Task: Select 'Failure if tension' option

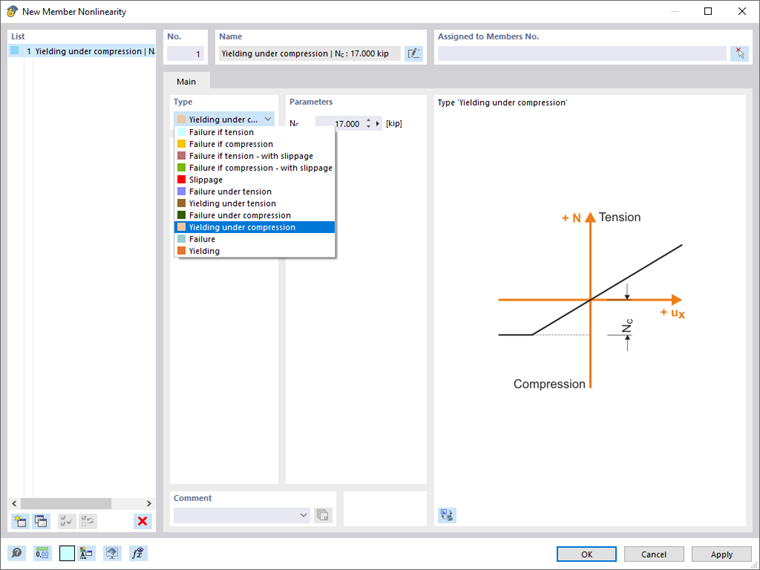Action: pos(254,132)
